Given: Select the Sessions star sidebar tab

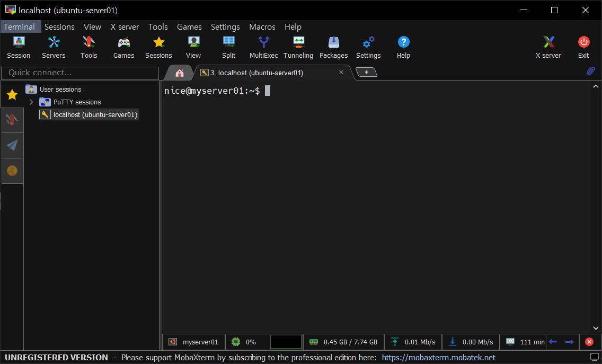Looking at the screenshot, I should pos(12,94).
